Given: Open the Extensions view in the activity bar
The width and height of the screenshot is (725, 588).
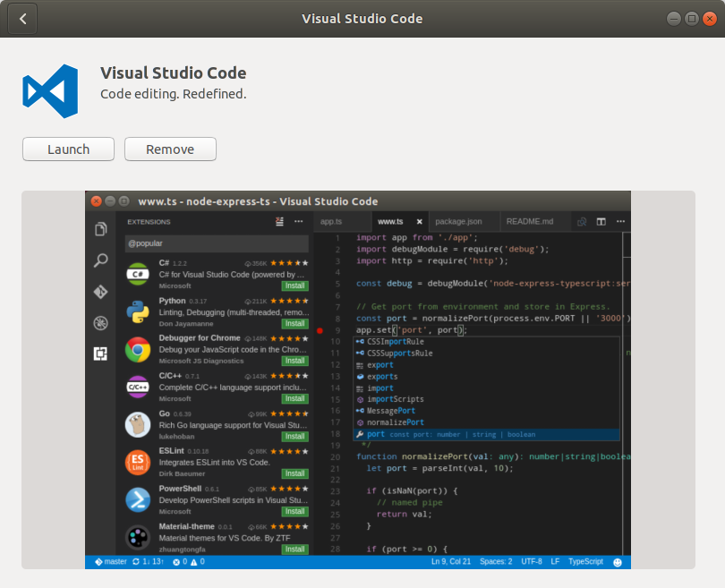Looking at the screenshot, I should click(100, 352).
